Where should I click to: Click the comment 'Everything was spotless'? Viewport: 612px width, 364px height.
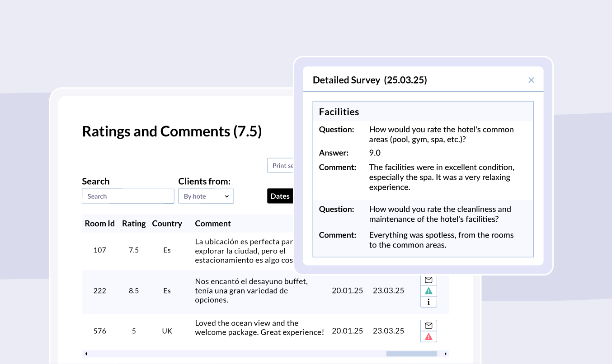point(442,240)
